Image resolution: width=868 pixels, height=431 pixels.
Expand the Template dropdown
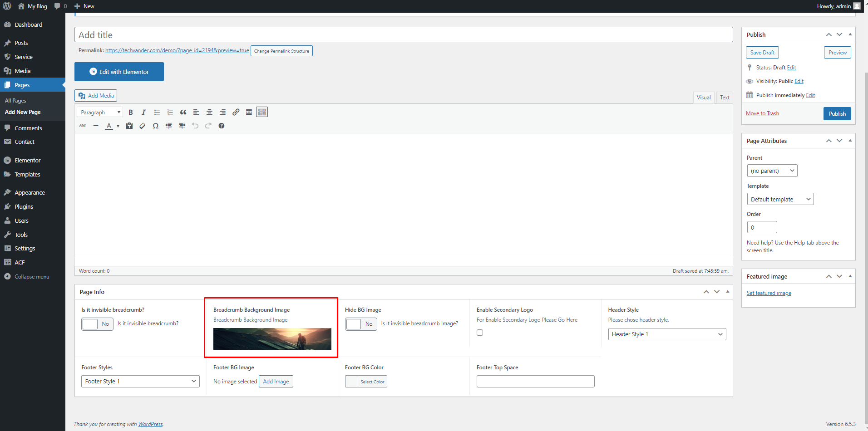point(780,199)
